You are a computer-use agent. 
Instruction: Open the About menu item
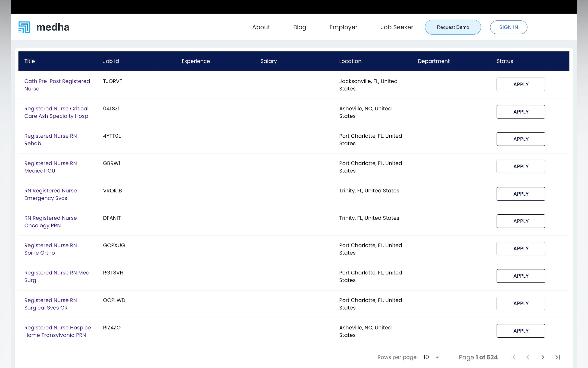click(261, 27)
